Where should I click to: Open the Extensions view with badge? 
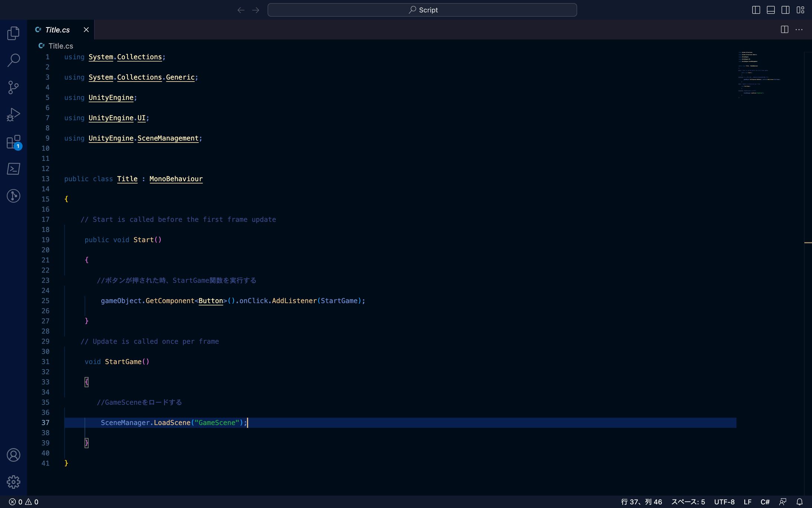13,142
